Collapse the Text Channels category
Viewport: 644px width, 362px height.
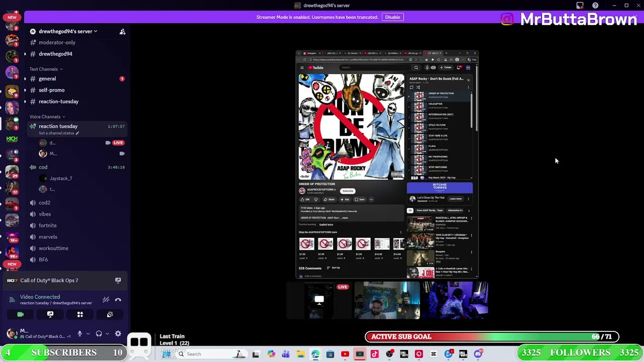click(46, 69)
